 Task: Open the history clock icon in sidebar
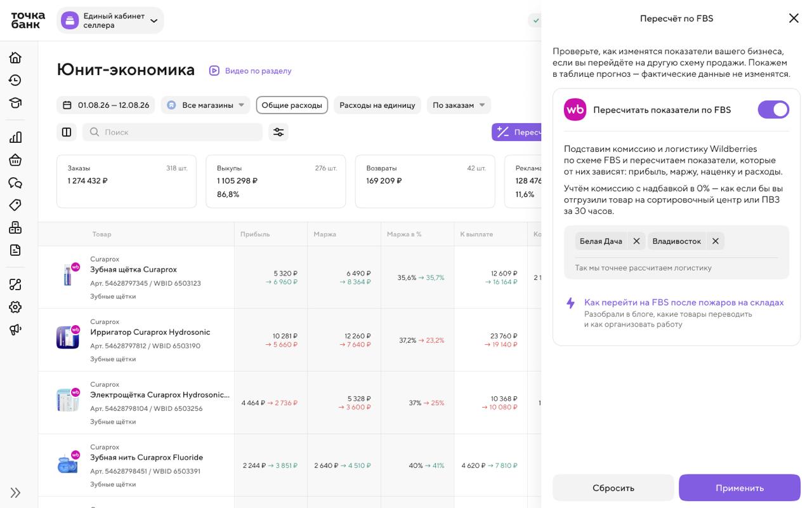point(15,80)
